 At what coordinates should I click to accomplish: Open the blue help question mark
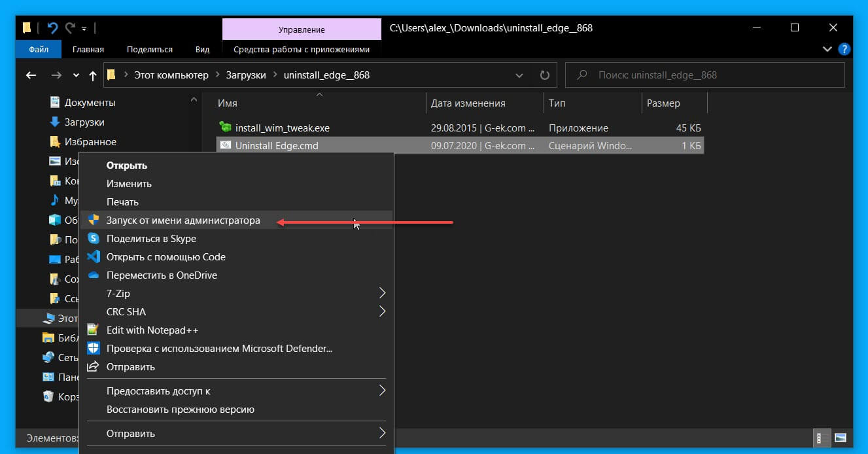point(844,49)
